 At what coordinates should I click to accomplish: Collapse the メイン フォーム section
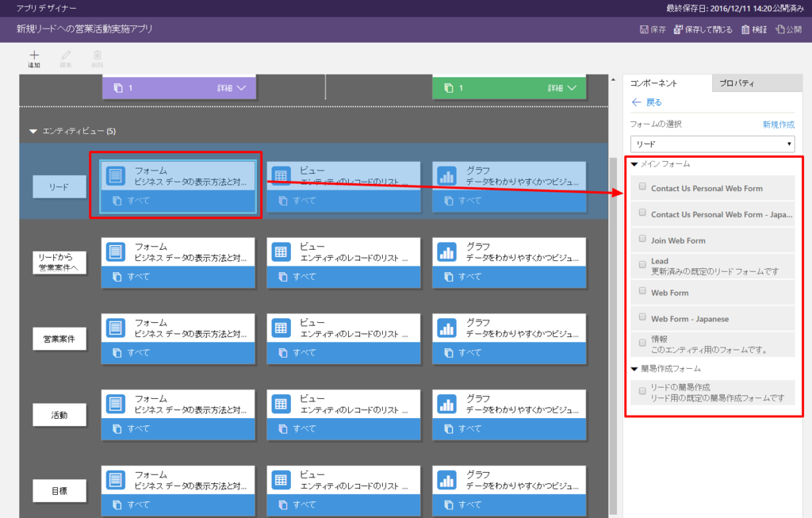point(634,164)
